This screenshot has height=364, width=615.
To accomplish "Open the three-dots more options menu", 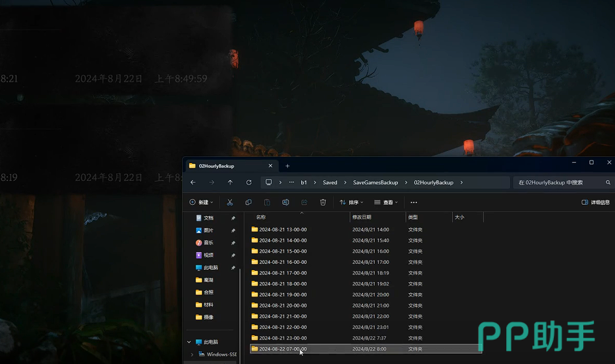I will tap(413, 202).
